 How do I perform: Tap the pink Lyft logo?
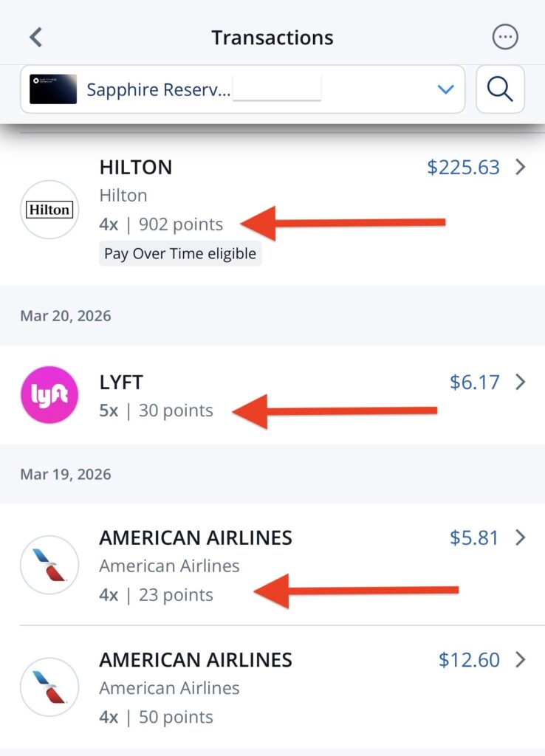tap(49, 395)
